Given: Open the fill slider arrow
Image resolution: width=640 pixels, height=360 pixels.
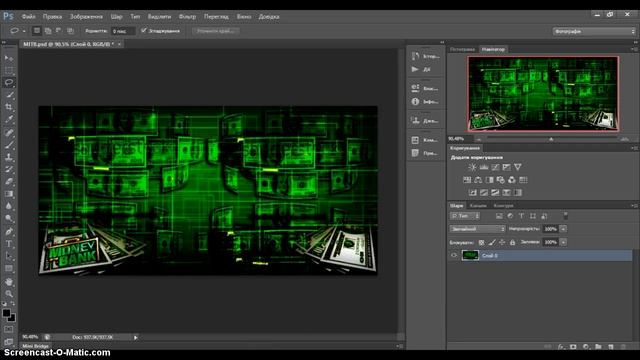Looking at the screenshot, I should [563, 242].
